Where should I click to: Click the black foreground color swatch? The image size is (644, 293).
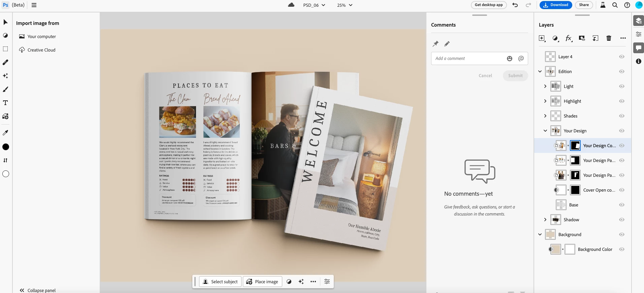pyautogui.click(x=6, y=147)
